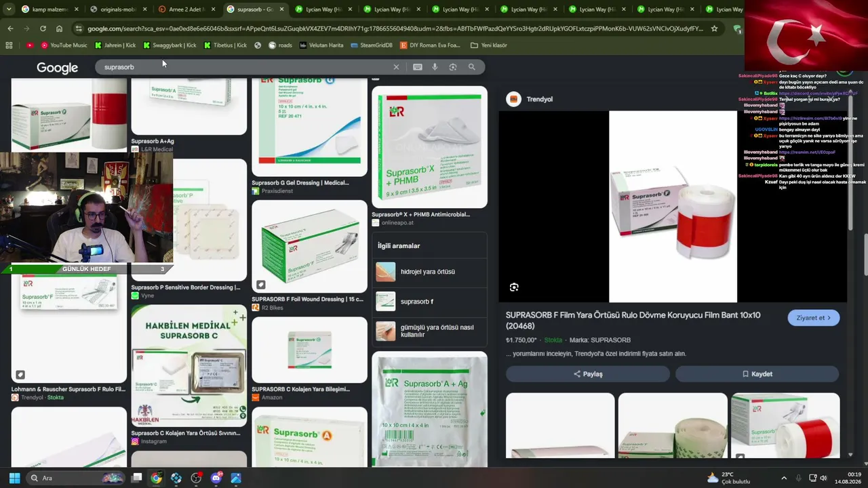Click the Kaydet save button

click(757, 374)
